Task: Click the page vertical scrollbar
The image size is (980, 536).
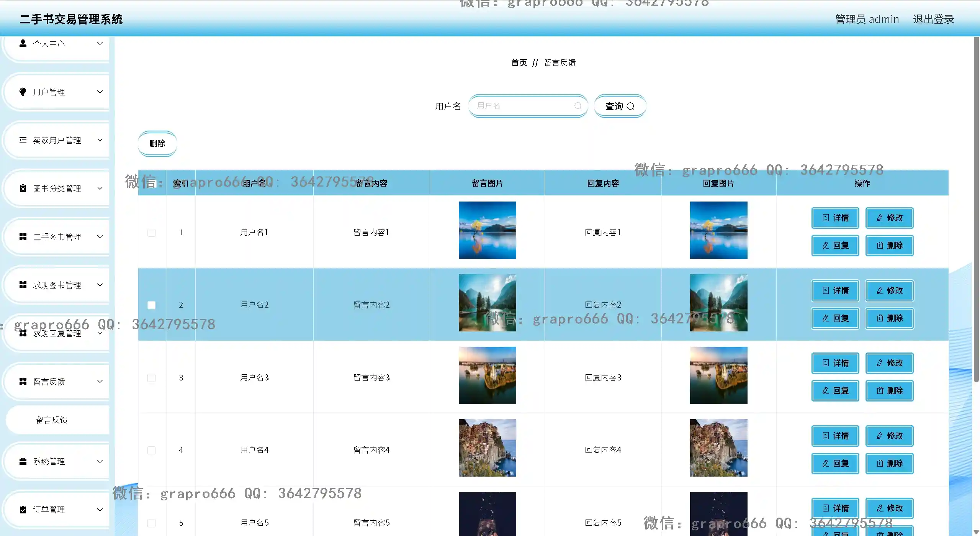Action: pos(976,209)
